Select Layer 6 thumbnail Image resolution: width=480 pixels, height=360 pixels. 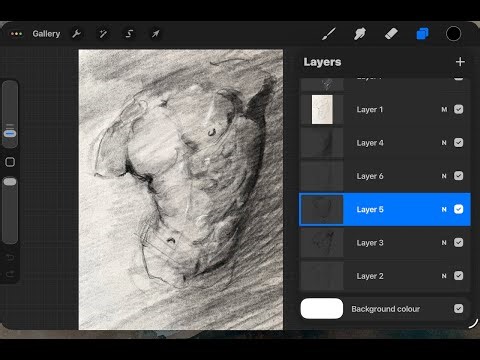click(x=322, y=176)
